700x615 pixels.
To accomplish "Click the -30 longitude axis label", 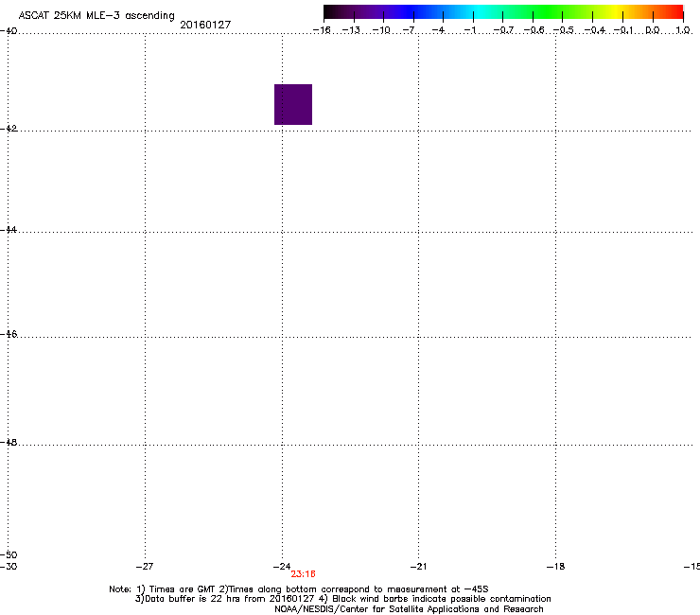I will point(9,567).
